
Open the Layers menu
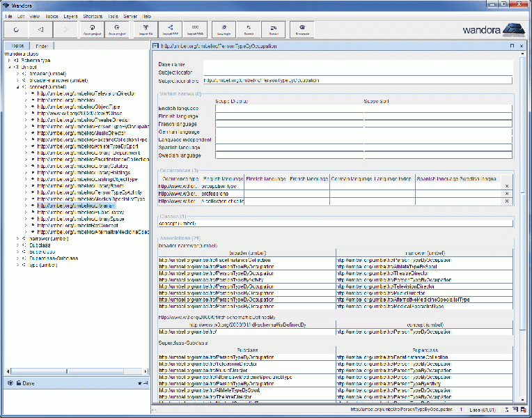tap(70, 15)
